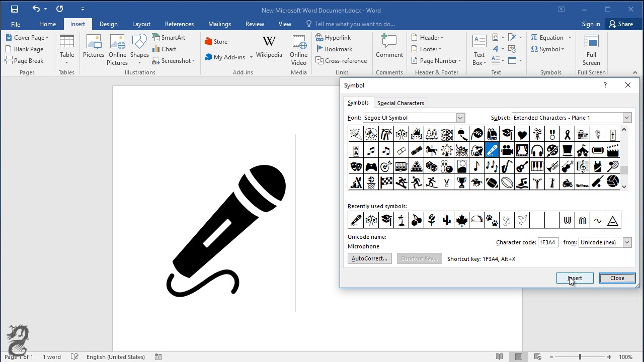The image size is (644, 362).
Task: Select the cactus recently used symbol
Action: (446, 220)
